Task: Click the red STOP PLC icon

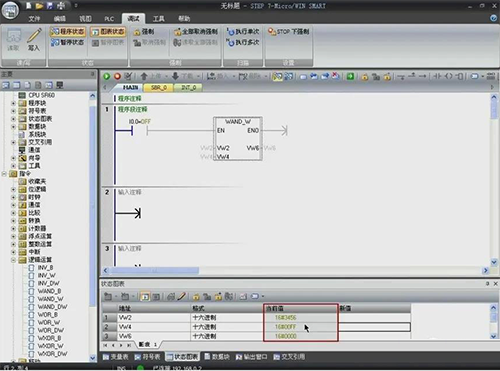Action: [117, 76]
